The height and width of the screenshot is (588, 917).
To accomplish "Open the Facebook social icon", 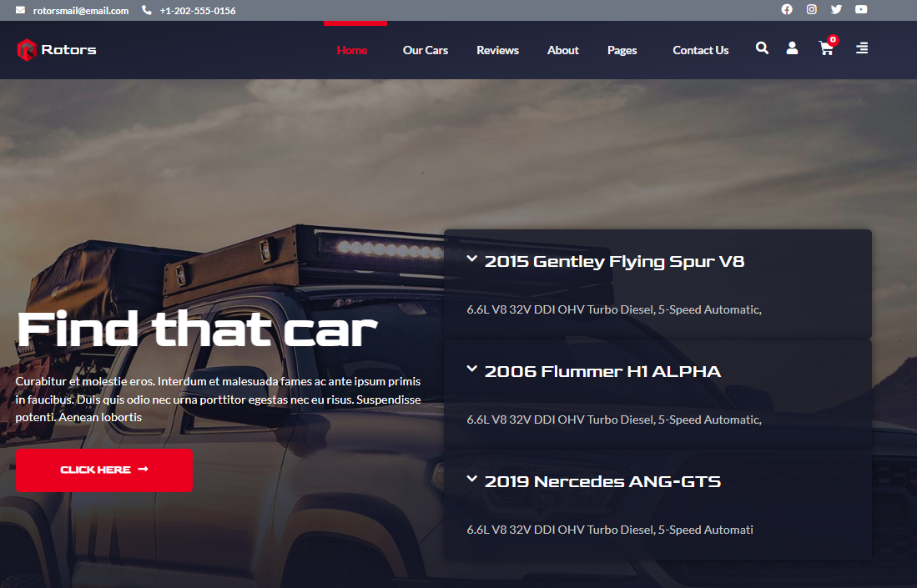I will [x=786, y=10].
